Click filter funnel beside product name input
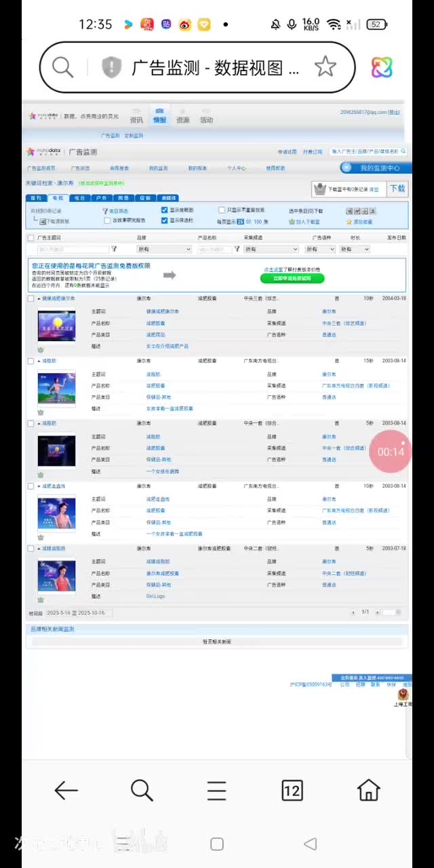This screenshot has width=434, height=868. (x=237, y=250)
